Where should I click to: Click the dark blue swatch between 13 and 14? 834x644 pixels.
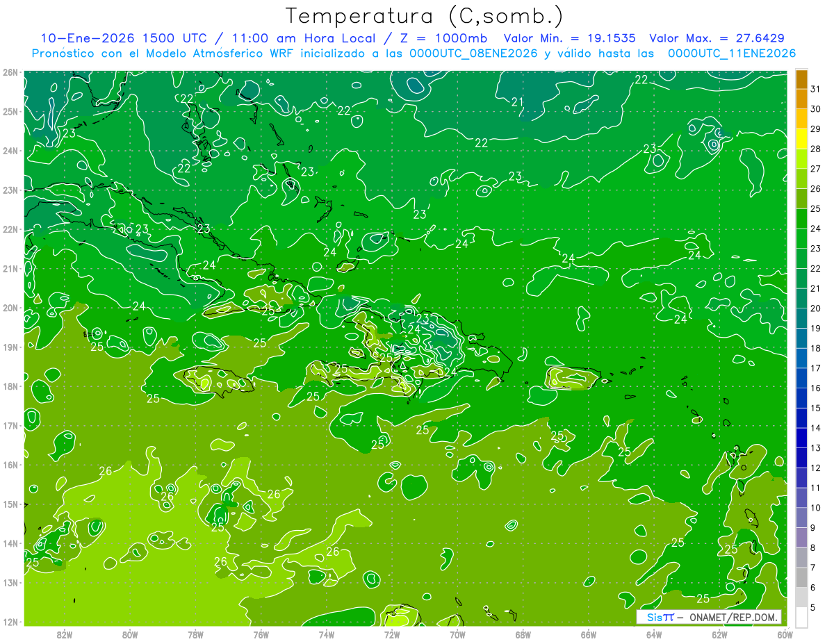pos(801,438)
